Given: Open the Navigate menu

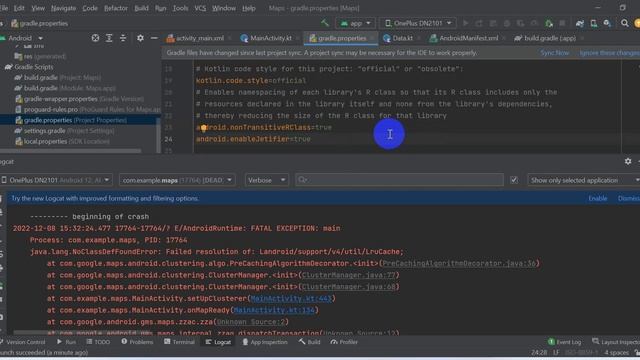Looking at the screenshot, I should click(63, 8).
